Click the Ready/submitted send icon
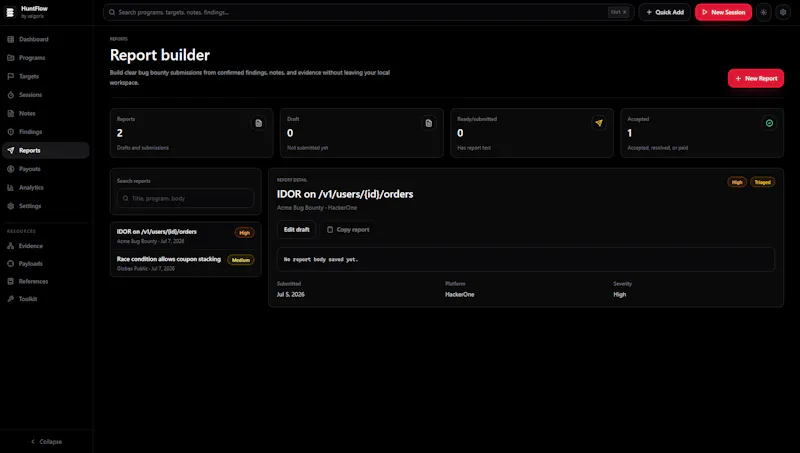Image resolution: width=800 pixels, height=453 pixels. [x=599, y=123]
